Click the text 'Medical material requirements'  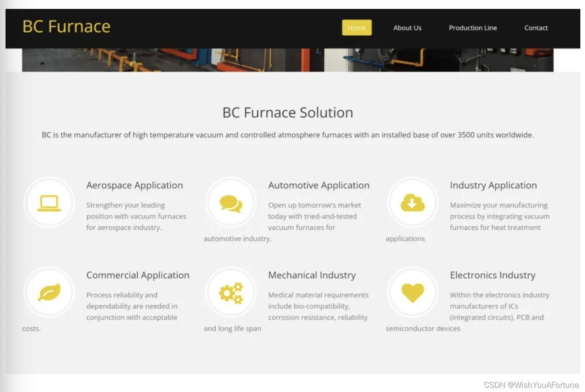[x=318, y=295]
